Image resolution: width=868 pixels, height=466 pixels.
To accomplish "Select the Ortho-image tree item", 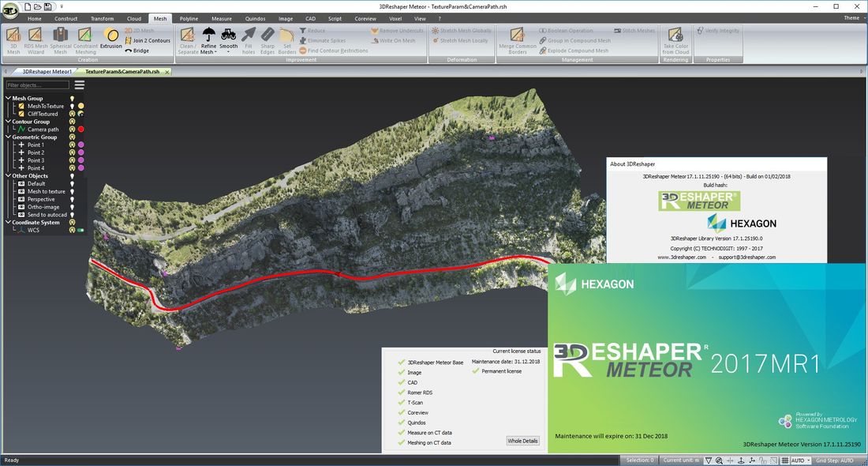I will pyautogui.click(x=43, y=207).
